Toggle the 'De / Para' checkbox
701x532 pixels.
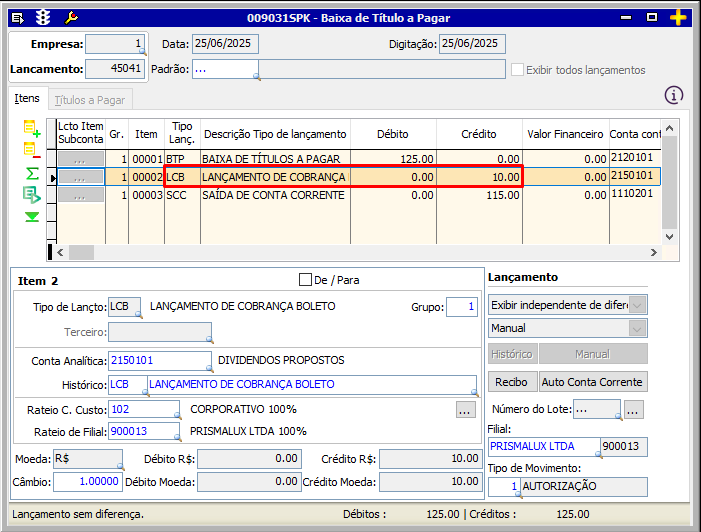click(306, 279)
